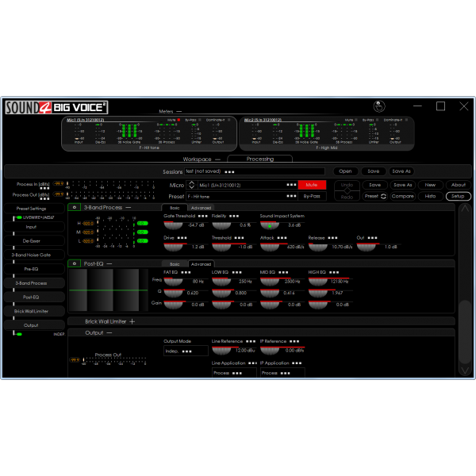Viewport: 476px width, 476px height.
Task: Collapse the Output panel
Action: click(109, 333)
